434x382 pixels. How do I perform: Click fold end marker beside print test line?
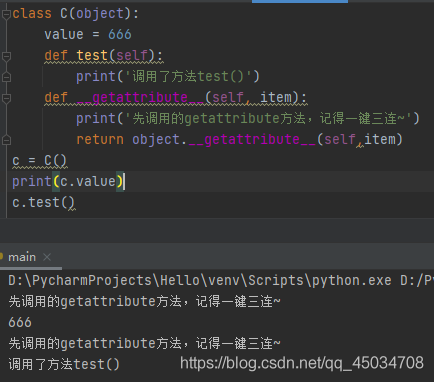click(6, 77)
